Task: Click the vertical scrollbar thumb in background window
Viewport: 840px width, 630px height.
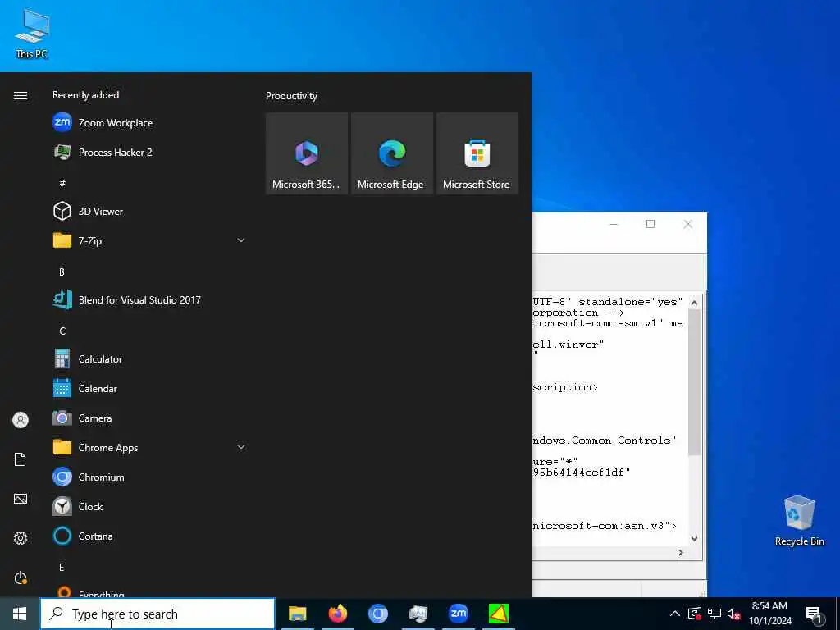Action: 694,383
